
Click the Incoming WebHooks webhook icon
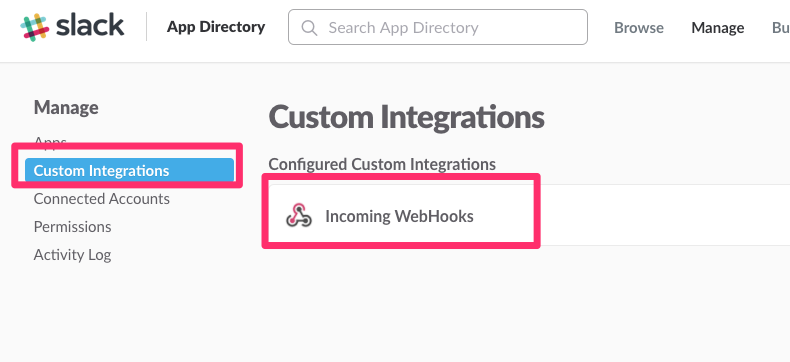[x=299, y=216]
